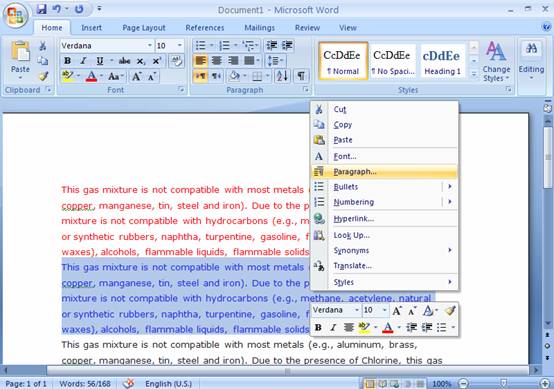Screen dimensions: 554x389
Task: Toggle Bold in the ribbon
Action: [x=67, y=61]
